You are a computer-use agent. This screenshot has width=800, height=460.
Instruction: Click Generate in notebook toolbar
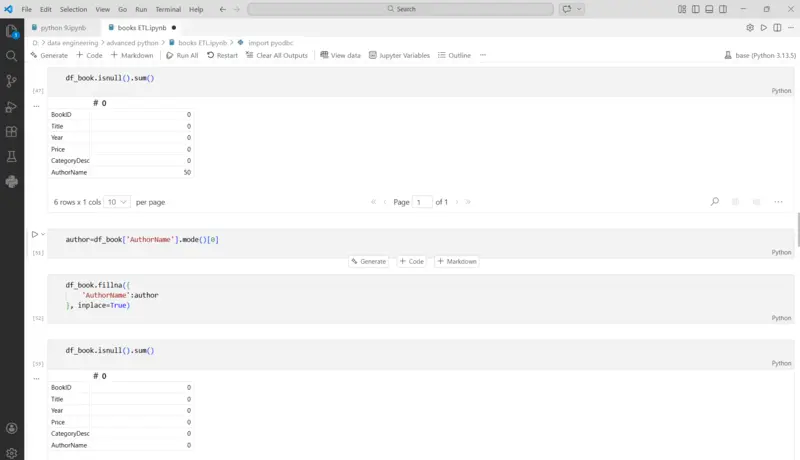49,55
